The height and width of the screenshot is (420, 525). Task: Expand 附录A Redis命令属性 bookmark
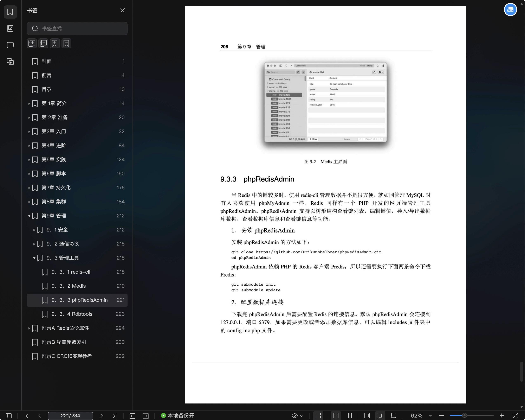[29, 328]
